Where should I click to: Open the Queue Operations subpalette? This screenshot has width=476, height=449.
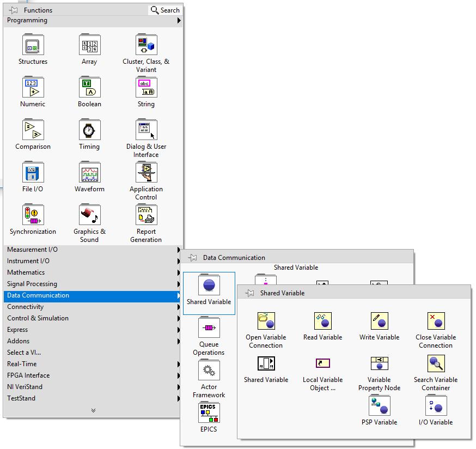(209, 327)
